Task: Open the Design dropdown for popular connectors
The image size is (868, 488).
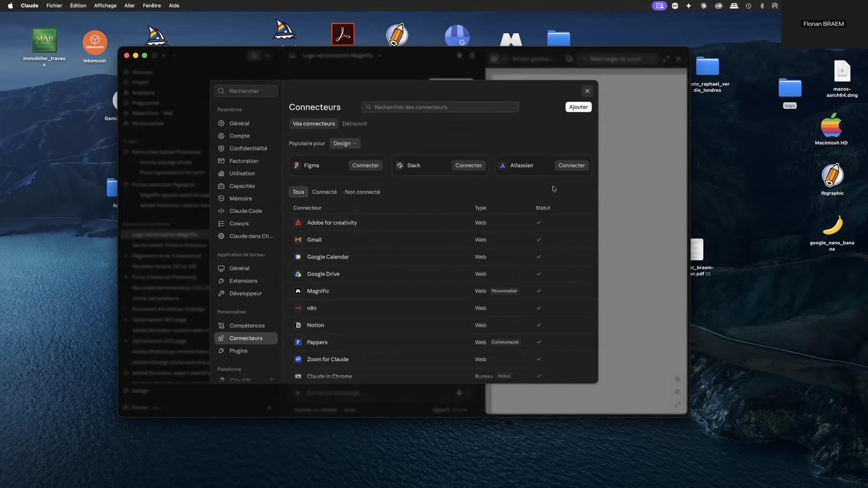Action: click(345, 144)
